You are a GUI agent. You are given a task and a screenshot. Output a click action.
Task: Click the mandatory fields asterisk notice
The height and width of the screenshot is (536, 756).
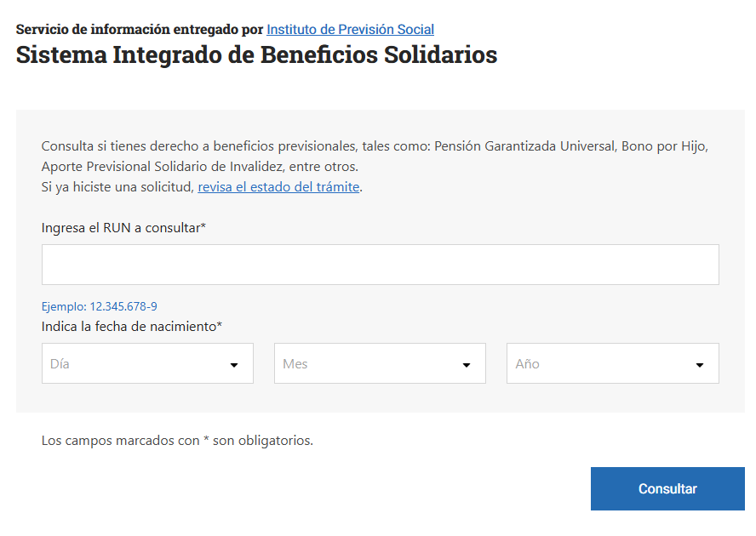[178, 440]
